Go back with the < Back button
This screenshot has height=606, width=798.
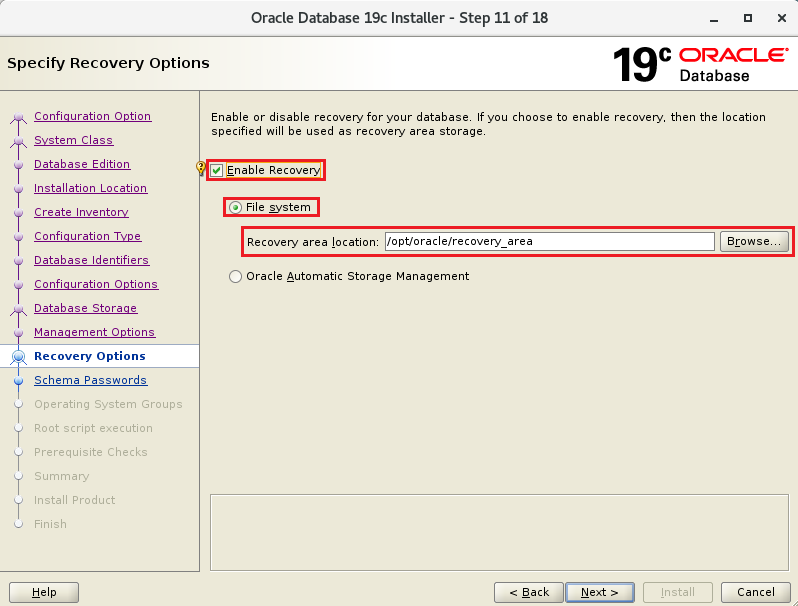point(529,592)
